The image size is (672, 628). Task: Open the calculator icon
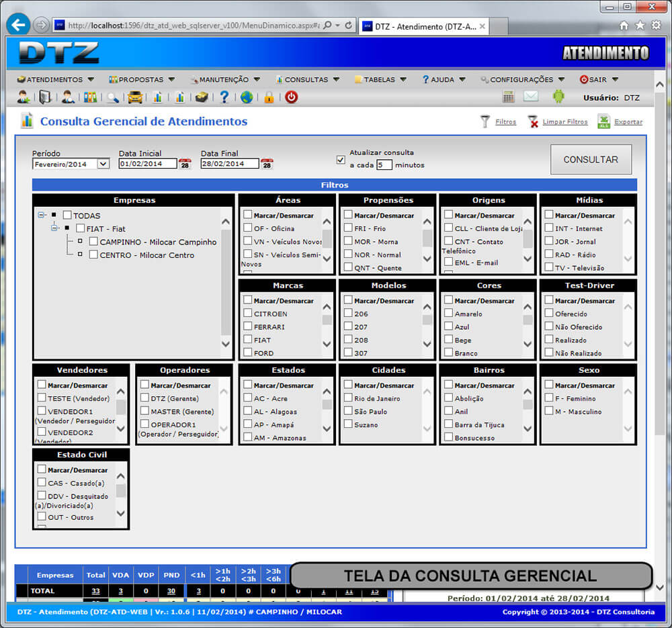(509, 97)
